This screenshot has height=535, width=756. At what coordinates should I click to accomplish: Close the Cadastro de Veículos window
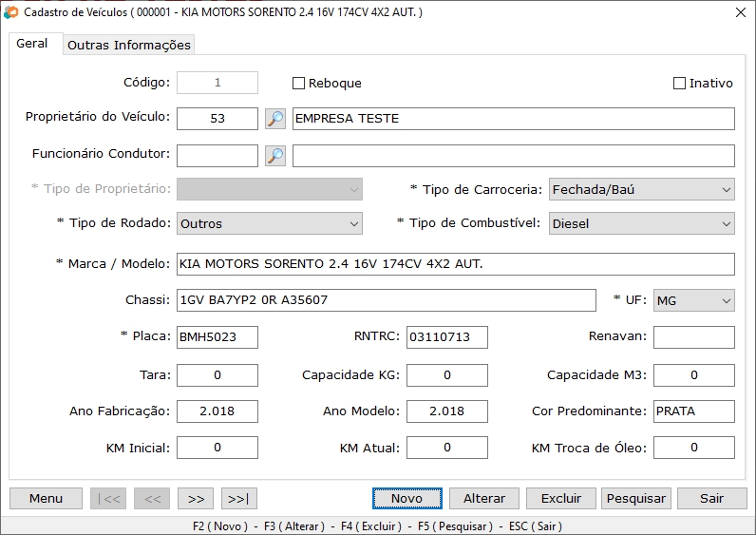(x=740, y=12)
